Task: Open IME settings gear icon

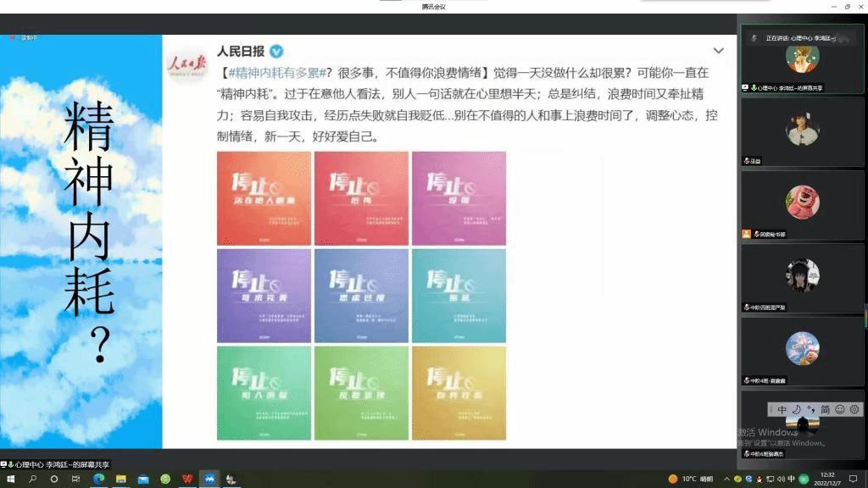Action: [854, 410]
